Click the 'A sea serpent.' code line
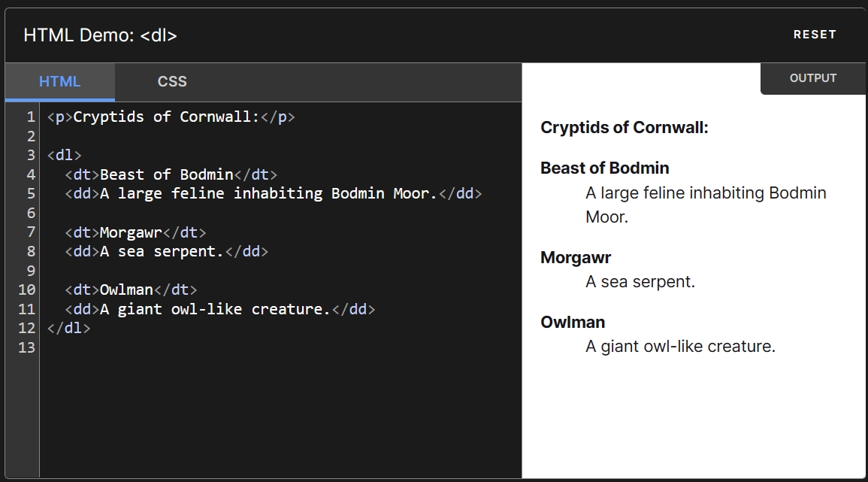This screenshot has width=868, height=482. (162, 252)
